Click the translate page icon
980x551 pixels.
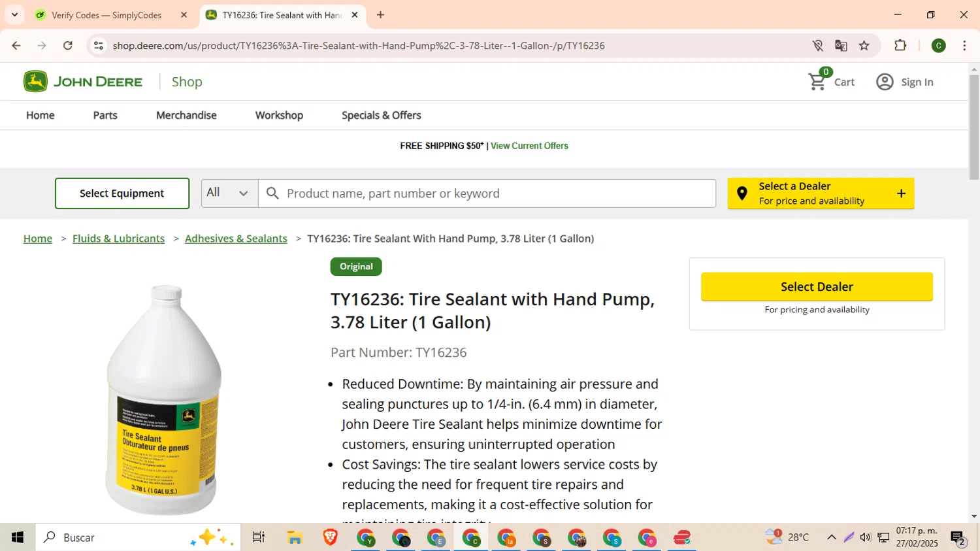pyautogui.click(x=841, y=45)
